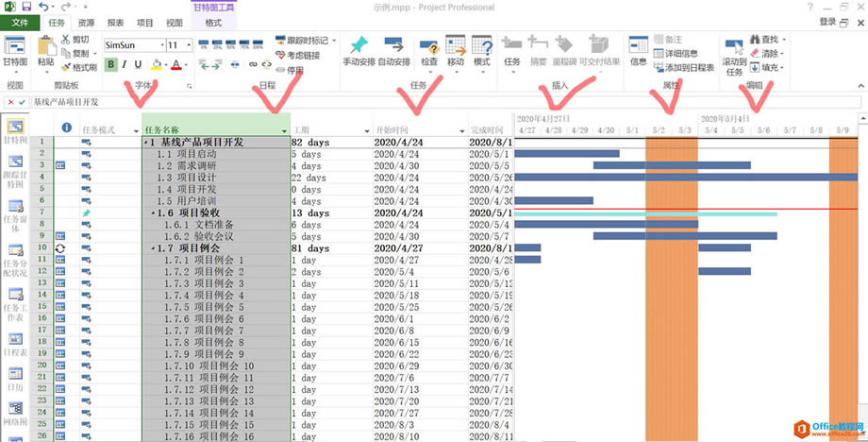Toggle Underline formatting button
This screenshot has width=868, height=442.
point(139,65)
